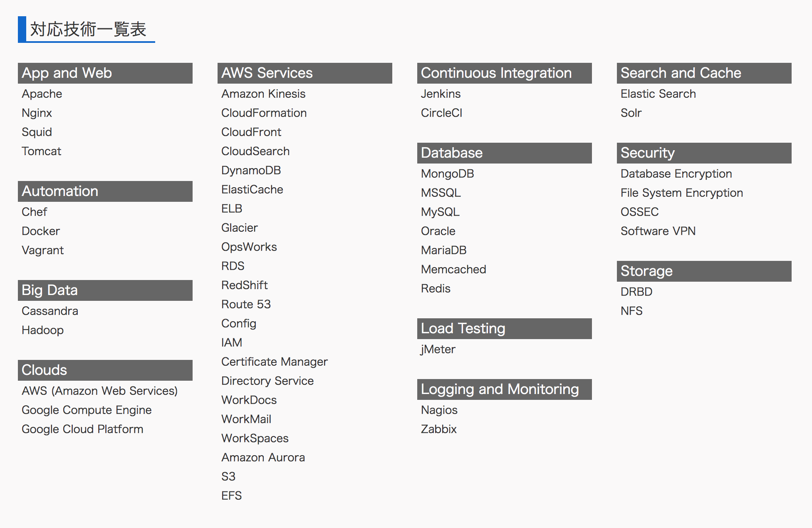The image size is (812, 528).
Task: Click the Software VPN item
Action: (x=658, y=231)
